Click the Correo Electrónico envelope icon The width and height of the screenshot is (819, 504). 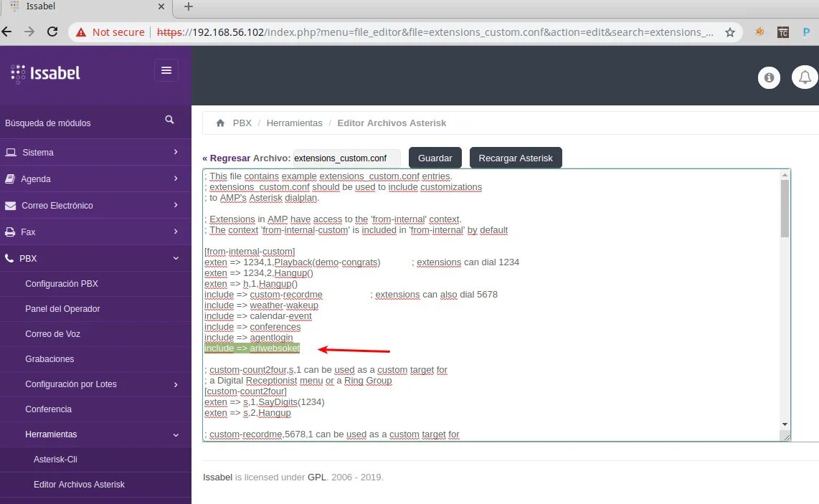(x=11, y=206)
